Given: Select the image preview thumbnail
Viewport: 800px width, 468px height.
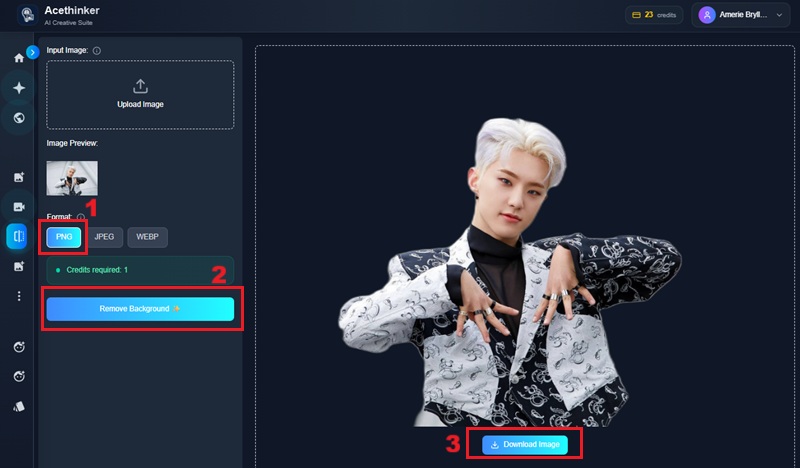Looking at the screenshot, I should click(72, 178).
